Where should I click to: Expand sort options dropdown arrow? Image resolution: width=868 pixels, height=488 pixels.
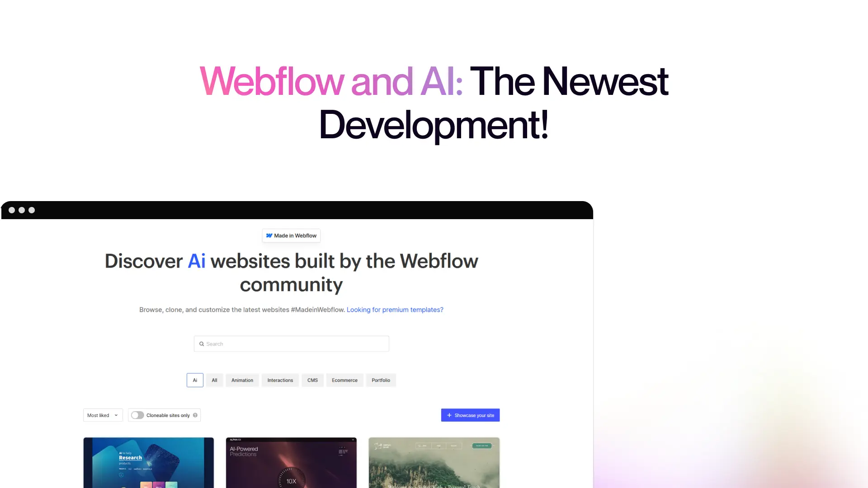tap(116, 415)
